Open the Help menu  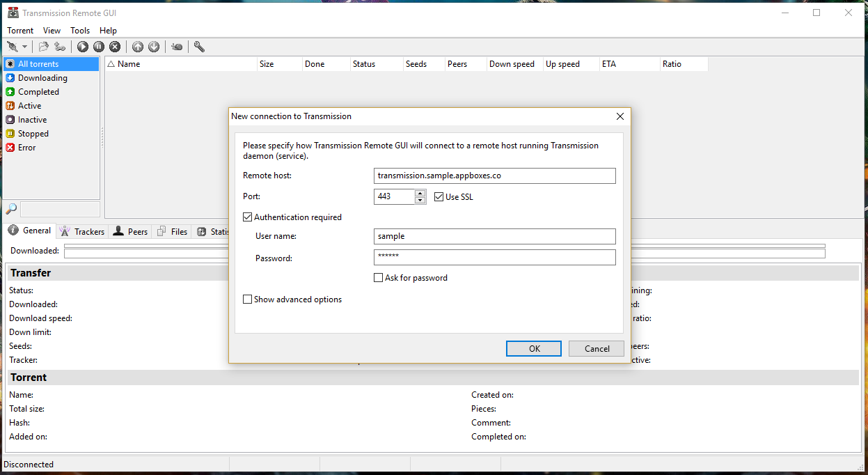click(108, 31)
